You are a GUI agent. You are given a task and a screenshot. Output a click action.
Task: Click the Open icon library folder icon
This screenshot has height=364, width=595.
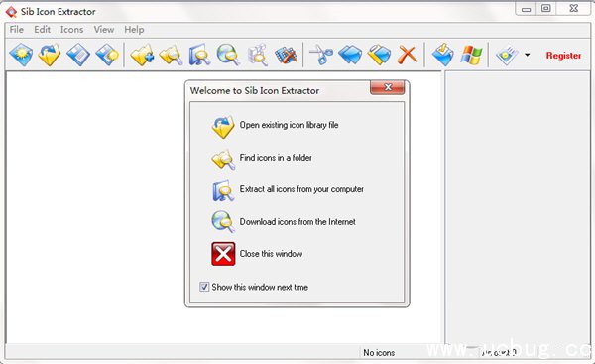[x=50, y=55]
